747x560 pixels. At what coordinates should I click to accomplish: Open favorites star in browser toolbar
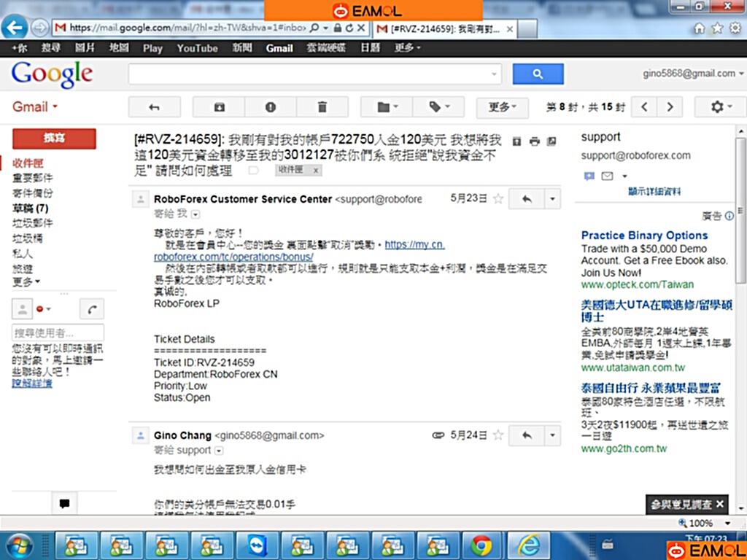point(717,28)
